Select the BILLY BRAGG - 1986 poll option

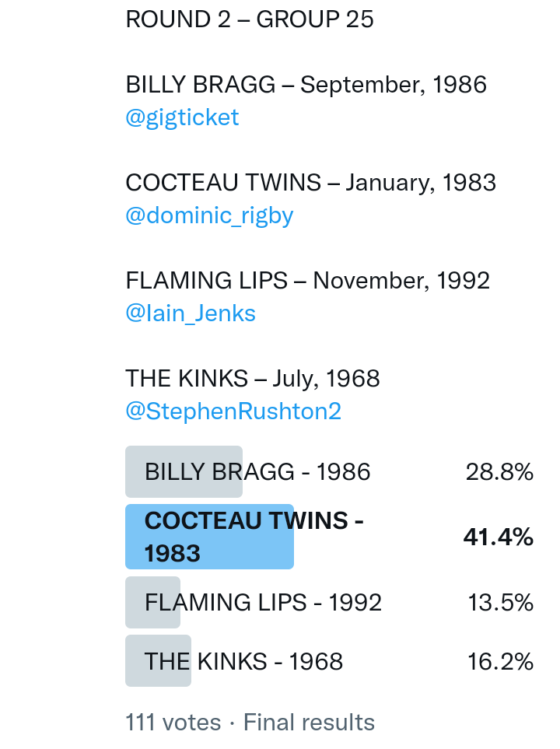tap(257, 472)
